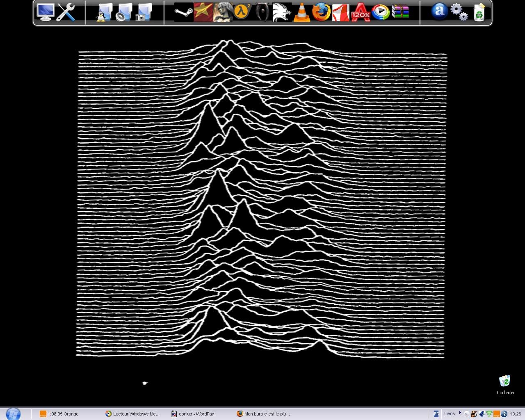Open Windows Media Player from the dock
The width and height of the screenshot is (525, 420).
[x=381, y=12]
